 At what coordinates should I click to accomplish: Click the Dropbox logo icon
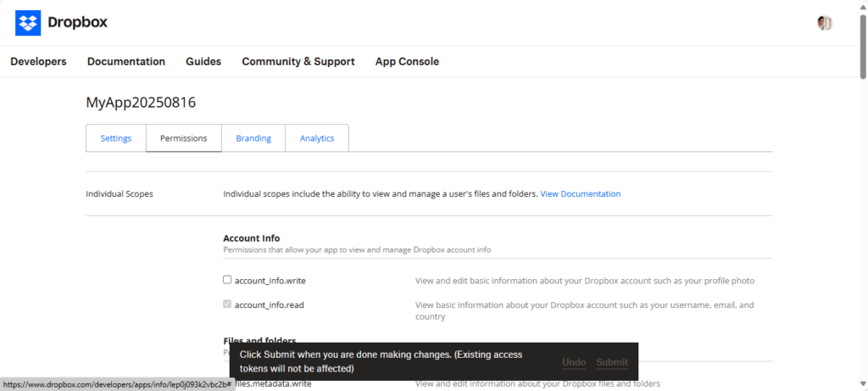[x=28, y=23]
